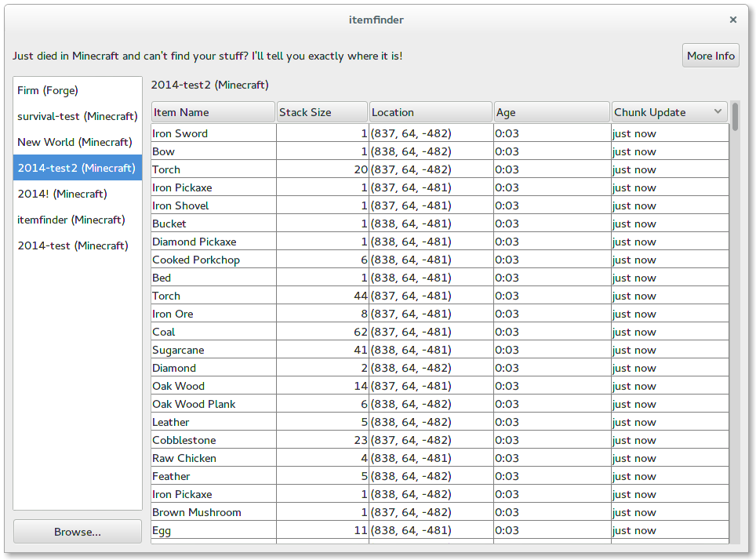Click the Raw Chicken item name
This screenshot has width=756, height=560.
pyautogui.click(x=184, y=458)
